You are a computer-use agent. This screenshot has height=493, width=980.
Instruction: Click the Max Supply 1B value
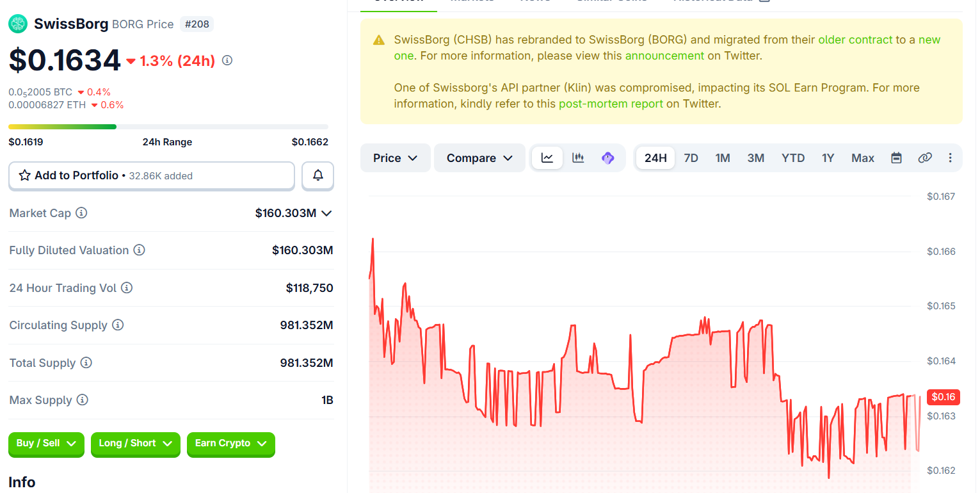click(x=327, y=400)
